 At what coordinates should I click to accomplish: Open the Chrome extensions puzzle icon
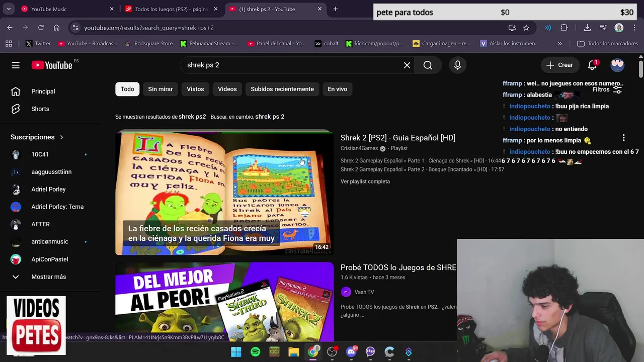tap(564, 28)
